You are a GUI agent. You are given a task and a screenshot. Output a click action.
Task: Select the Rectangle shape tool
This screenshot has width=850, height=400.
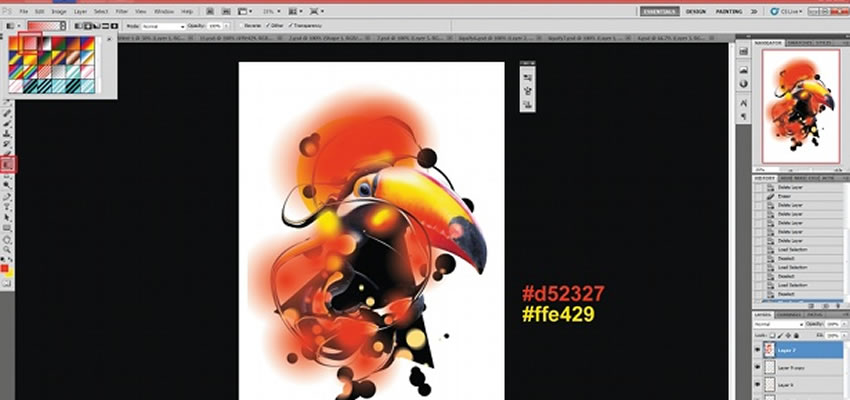8,228
